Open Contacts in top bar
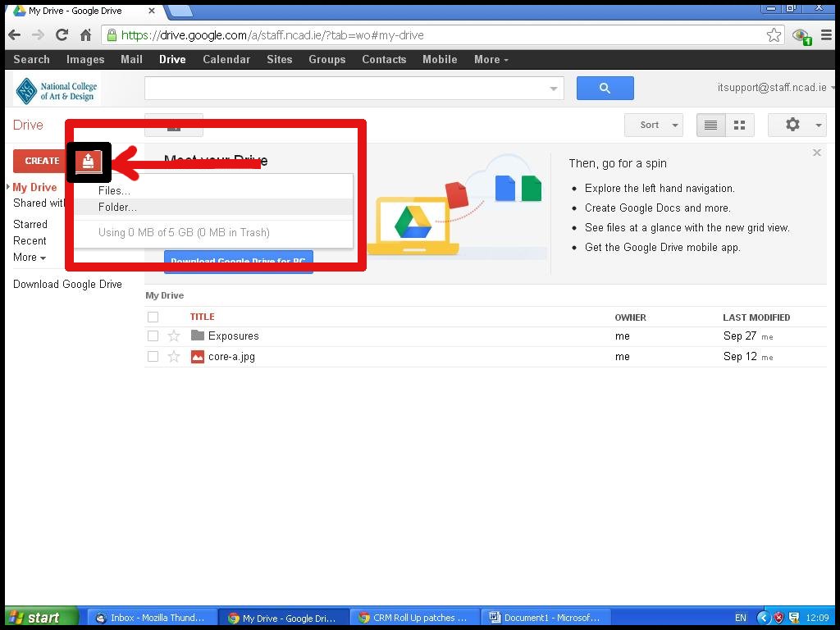The height and width of the screenshot is (630, 840). pyautogui.click(x=384, y=59)
